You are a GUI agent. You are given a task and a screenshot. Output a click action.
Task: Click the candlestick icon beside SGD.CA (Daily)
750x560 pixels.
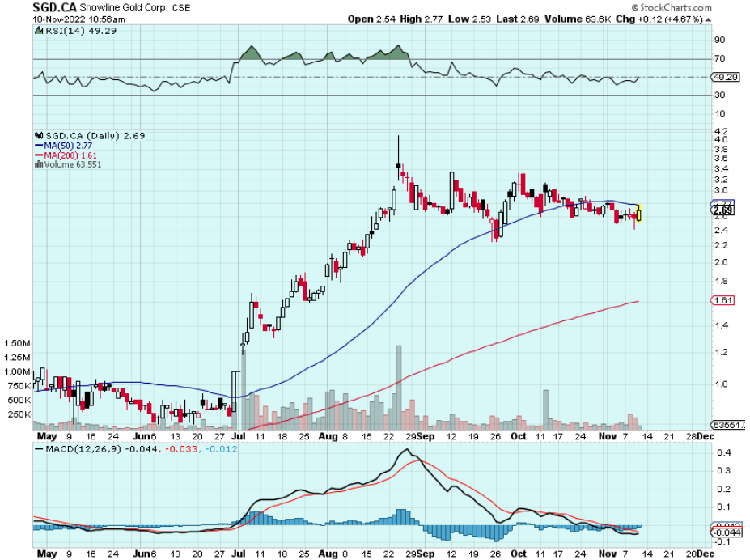(39, 136)
